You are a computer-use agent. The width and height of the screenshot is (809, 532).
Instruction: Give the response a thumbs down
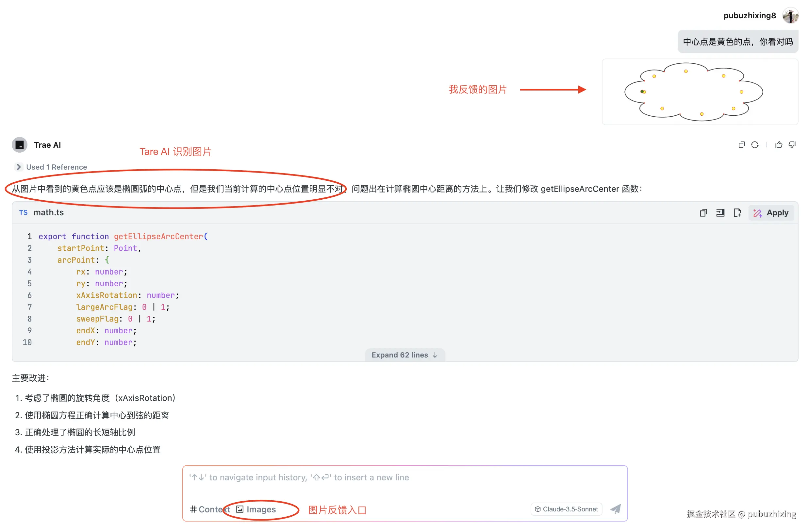click(792, 145)
